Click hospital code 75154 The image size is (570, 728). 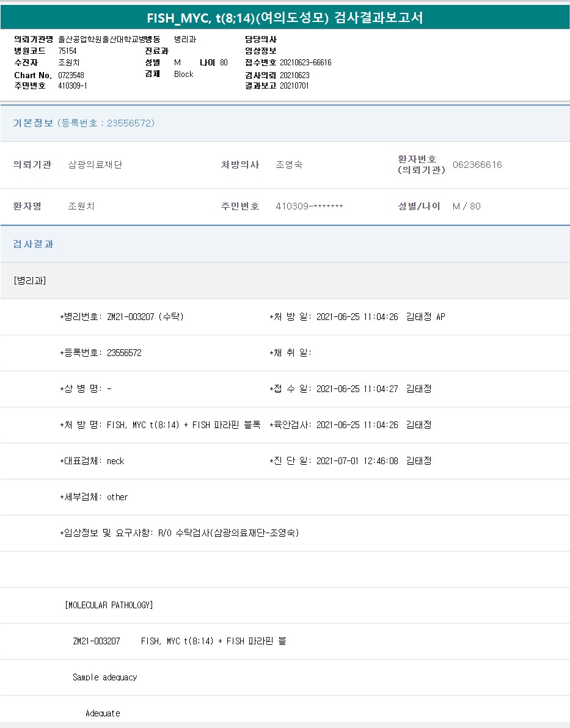coord(67,51)
